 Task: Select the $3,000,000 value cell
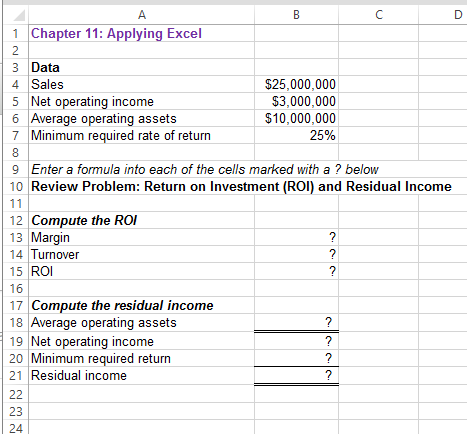tap(296, 101)
